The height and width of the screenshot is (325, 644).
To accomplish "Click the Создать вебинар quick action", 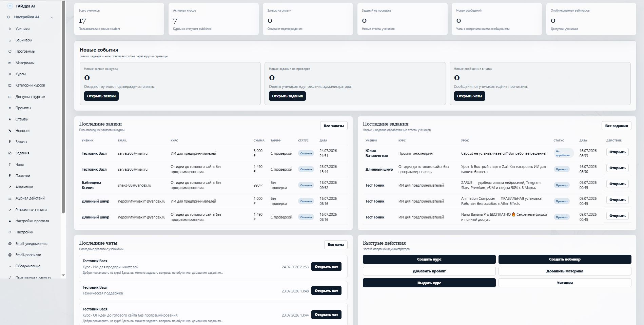I will (565, 259).
